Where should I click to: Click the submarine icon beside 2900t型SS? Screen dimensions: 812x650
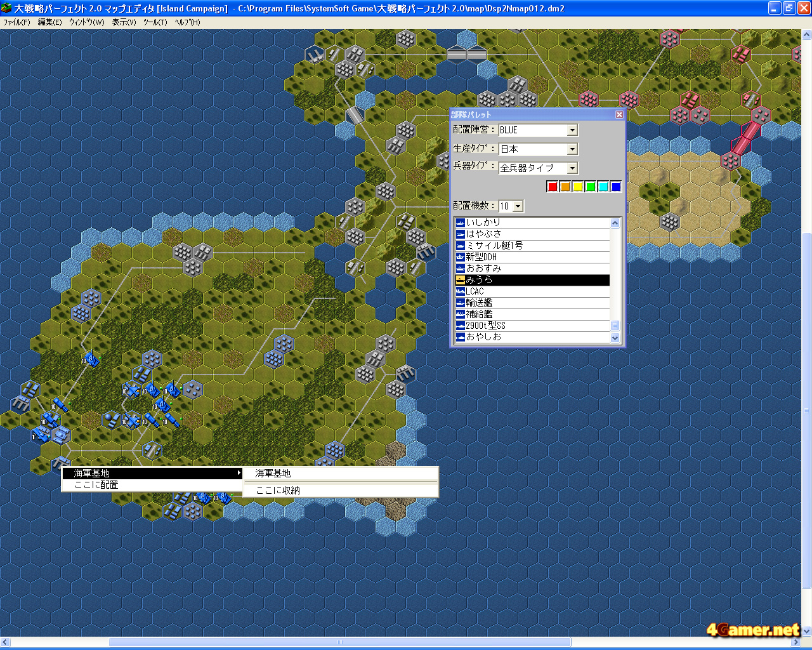[x=461, y=326]
